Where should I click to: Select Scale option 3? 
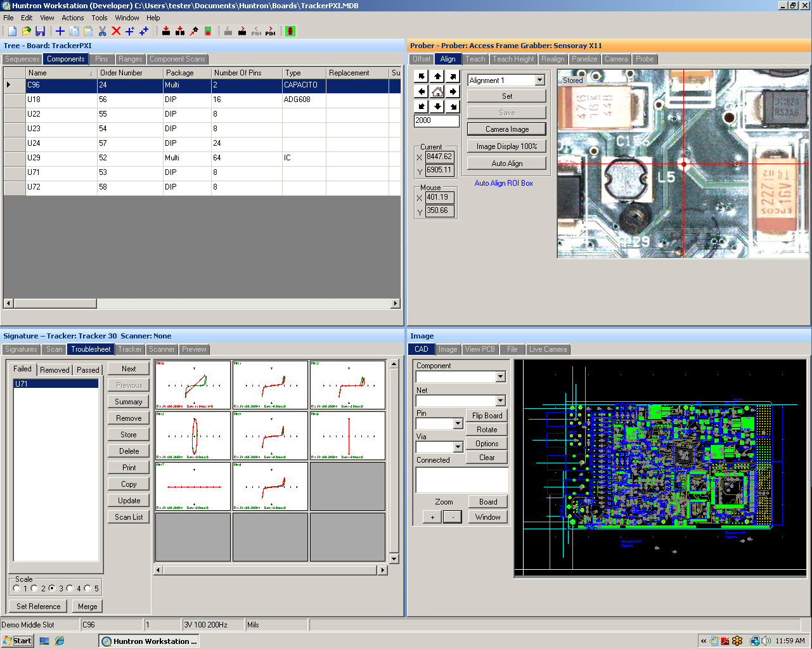coord(52,588)
